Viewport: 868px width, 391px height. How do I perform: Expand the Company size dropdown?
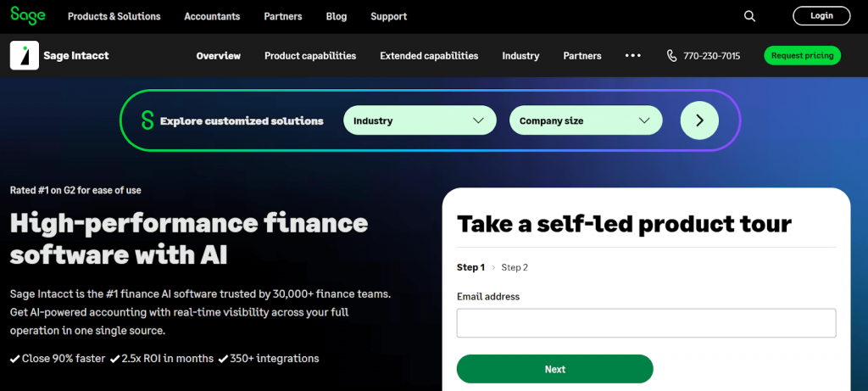tap(585, 120)
